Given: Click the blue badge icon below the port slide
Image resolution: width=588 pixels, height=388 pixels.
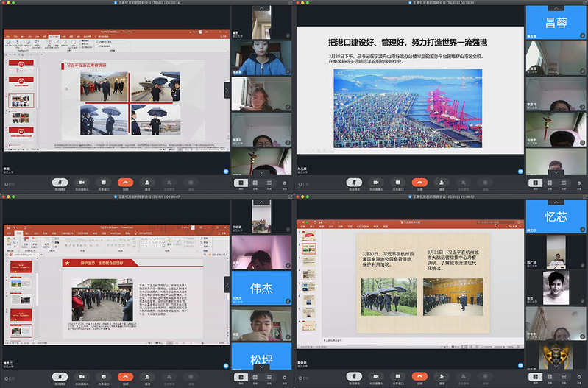Looking at the screenshot, I should click(520, 170).
